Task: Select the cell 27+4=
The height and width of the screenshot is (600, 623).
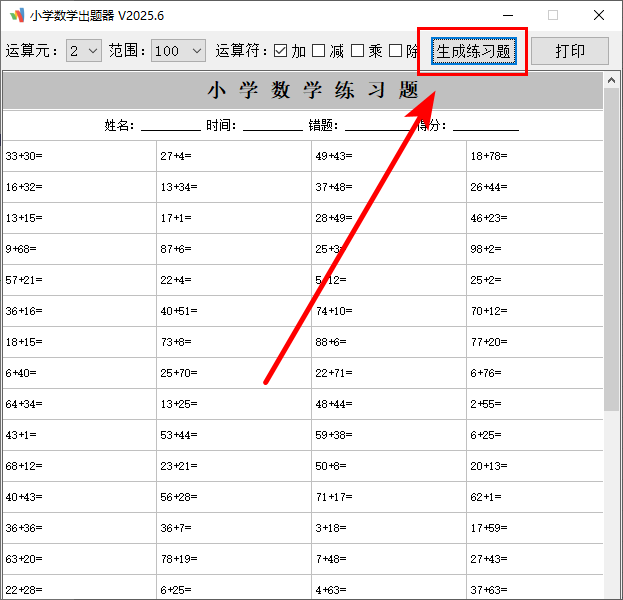Action: click(x=234, y=156)
